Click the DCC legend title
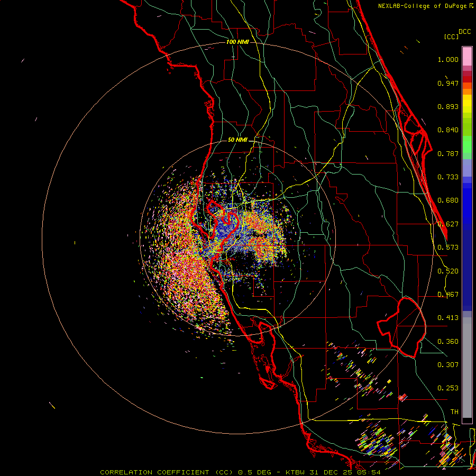476x476 pixels. [x=465, y=32]
